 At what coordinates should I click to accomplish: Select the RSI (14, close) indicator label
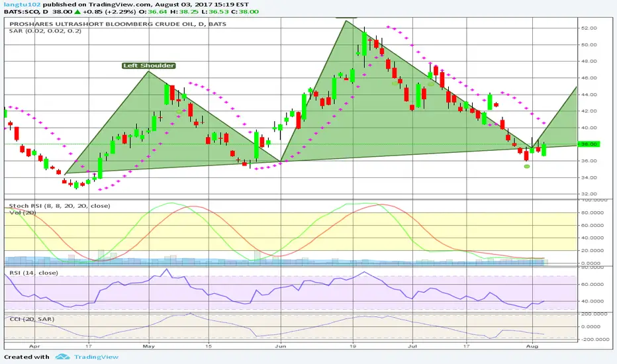34,273
